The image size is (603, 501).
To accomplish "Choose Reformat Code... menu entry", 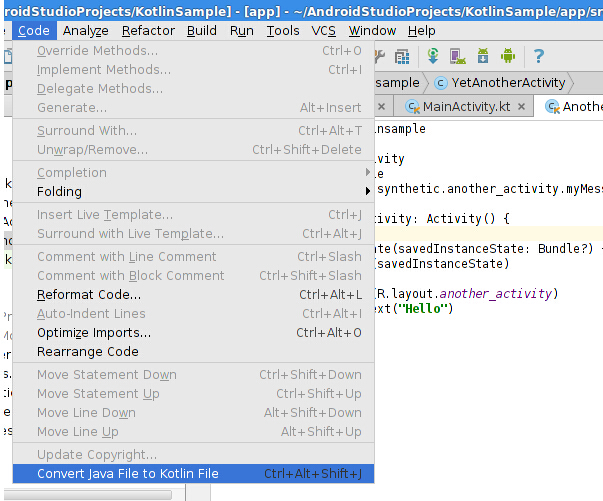I will tap(193, 295).
